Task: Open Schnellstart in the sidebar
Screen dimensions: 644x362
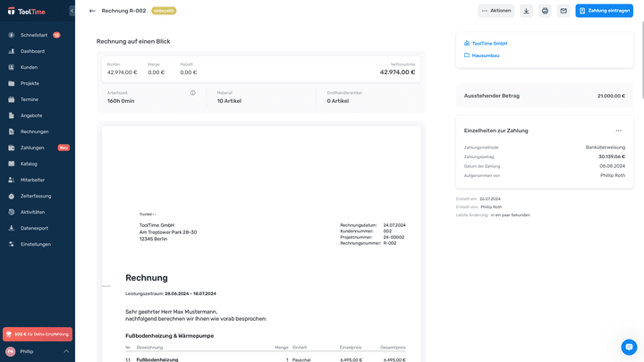Action: coord(34,35)
